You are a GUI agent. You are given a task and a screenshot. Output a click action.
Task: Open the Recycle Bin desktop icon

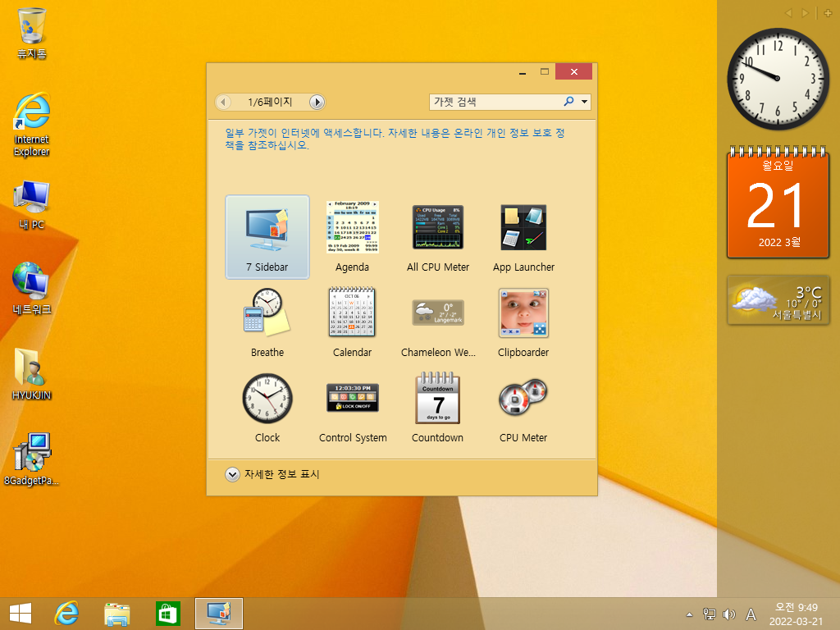(32, 33)
